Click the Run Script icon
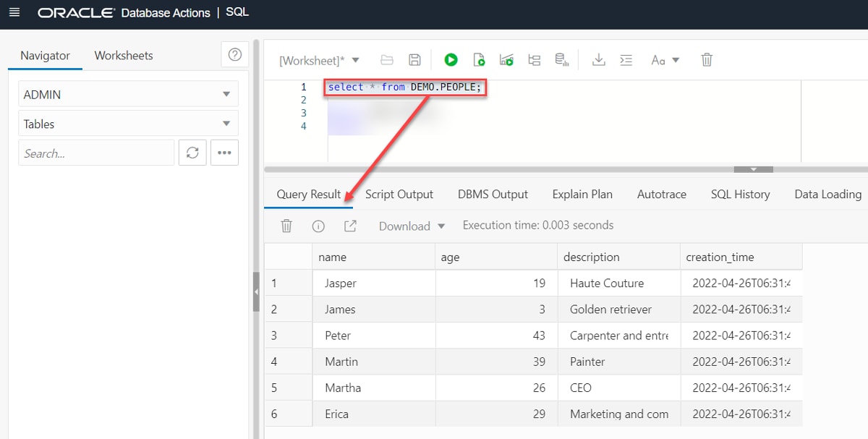The width and height of the screenshot is (868, 439). (478, 60)
